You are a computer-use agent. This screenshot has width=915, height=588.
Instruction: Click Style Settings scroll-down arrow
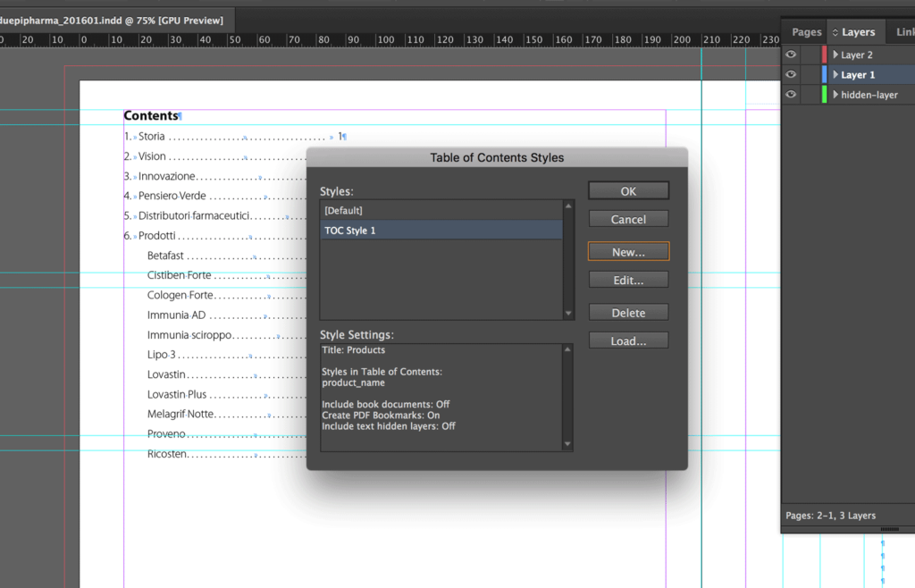tap(568, 444)
